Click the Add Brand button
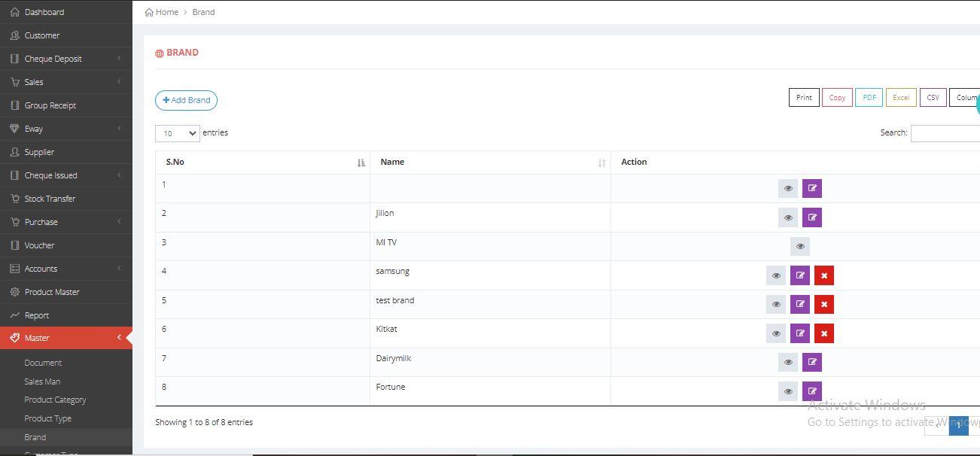The width and height of the screenshot is (980, 456). coord(186,100)
